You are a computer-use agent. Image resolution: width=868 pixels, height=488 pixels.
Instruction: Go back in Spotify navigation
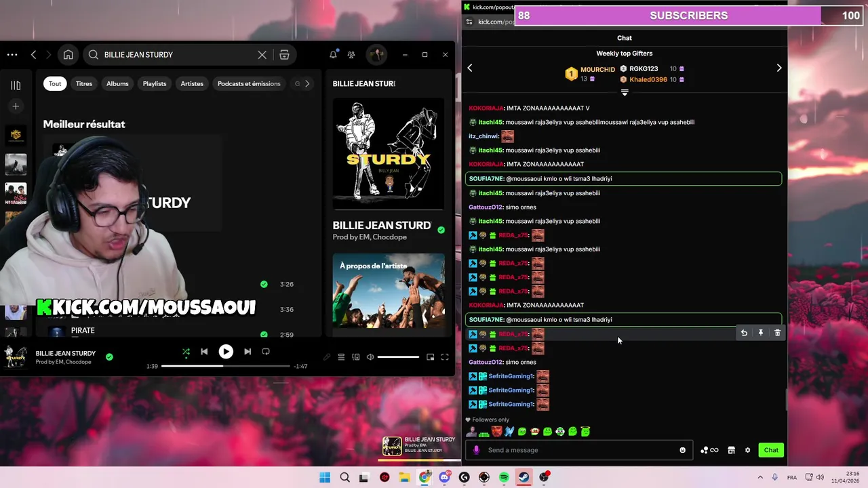[x=33, y=55]
